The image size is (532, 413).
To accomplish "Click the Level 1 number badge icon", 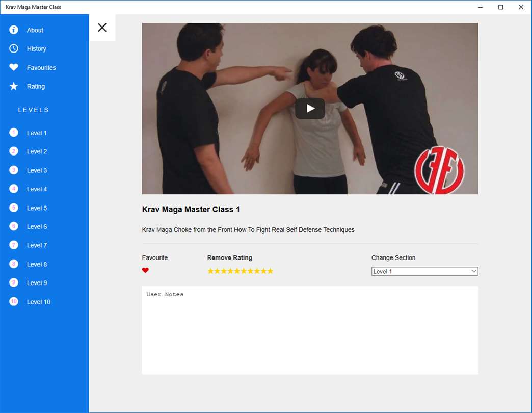I will (x=14, y=133).
